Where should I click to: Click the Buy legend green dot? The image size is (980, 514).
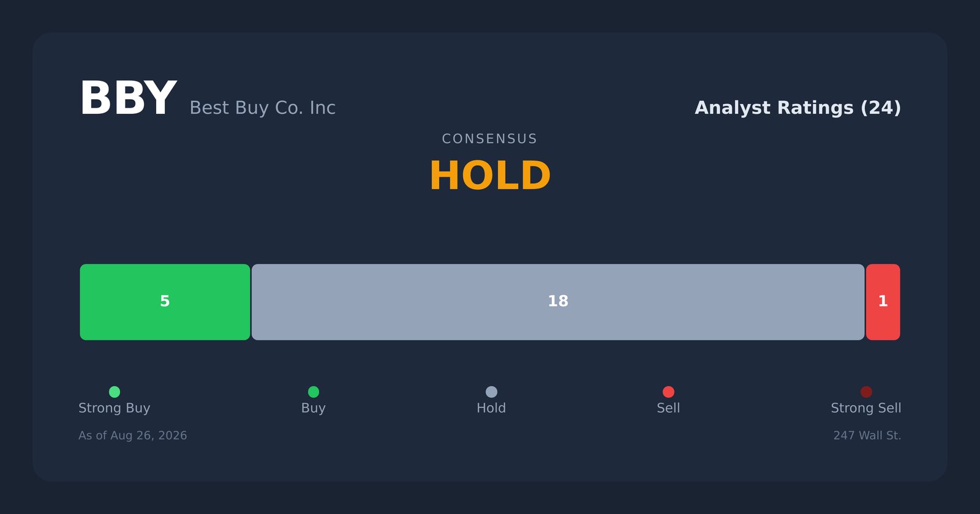point(314,392)
